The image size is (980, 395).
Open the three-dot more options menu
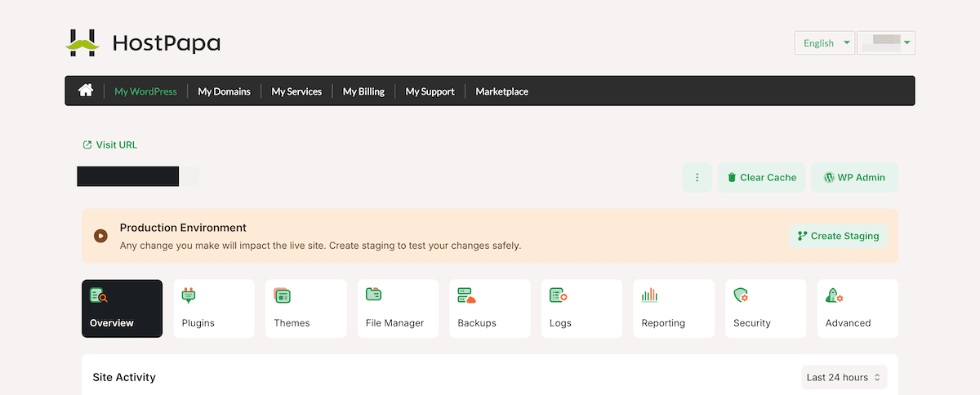[x=697, y=177]
